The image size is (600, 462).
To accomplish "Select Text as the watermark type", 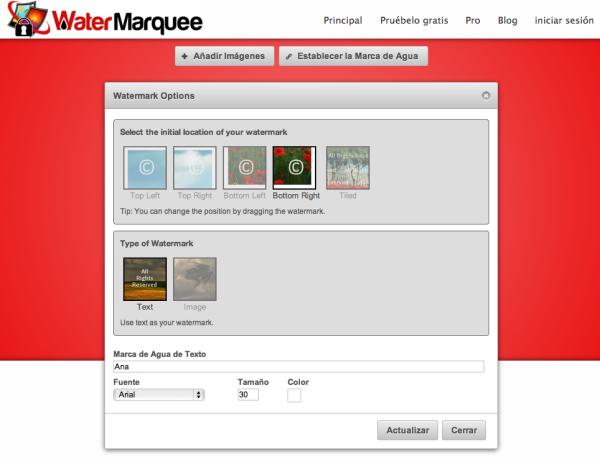I will 144,279.
